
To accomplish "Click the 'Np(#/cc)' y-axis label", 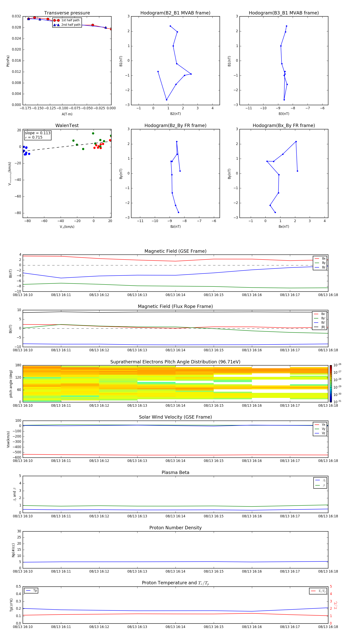I will [13, 550].
